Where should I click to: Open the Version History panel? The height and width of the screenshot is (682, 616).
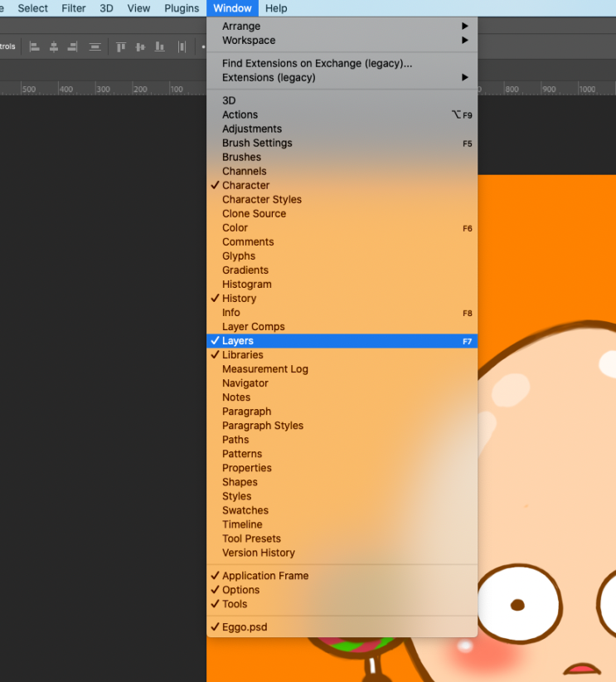(x=342, y=553)
